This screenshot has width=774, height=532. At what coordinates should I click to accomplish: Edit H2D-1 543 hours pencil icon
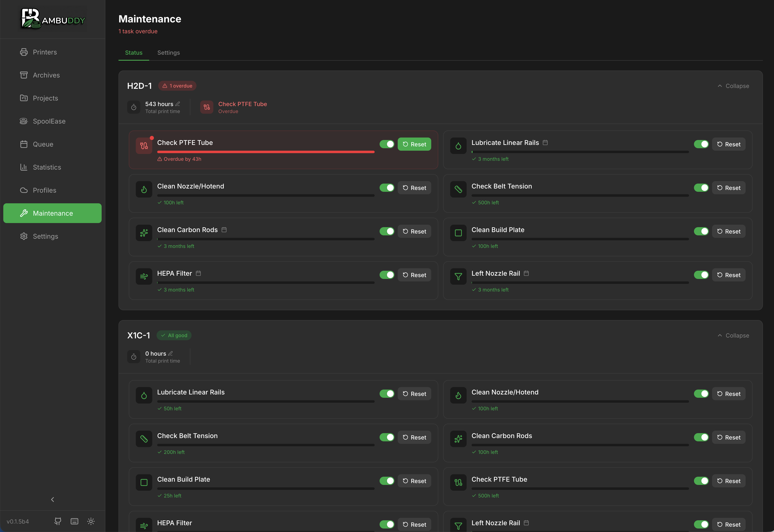coord(178,104)
